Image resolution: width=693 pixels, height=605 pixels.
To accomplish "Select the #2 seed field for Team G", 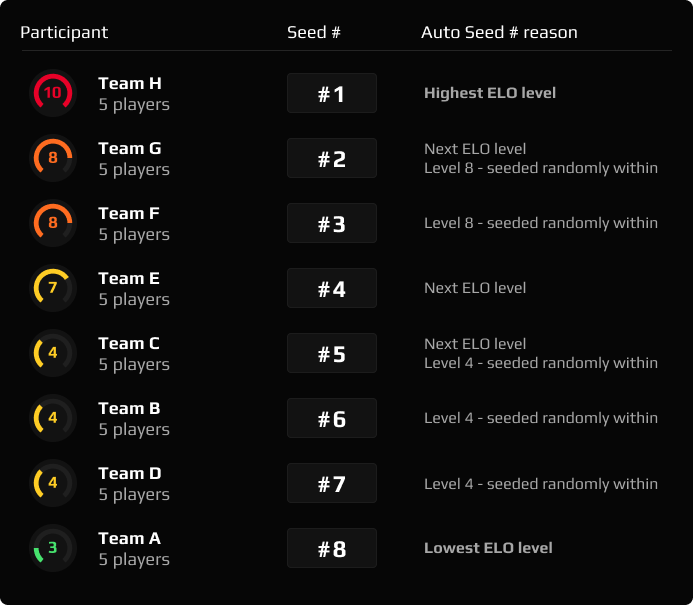I will point(332,158).
